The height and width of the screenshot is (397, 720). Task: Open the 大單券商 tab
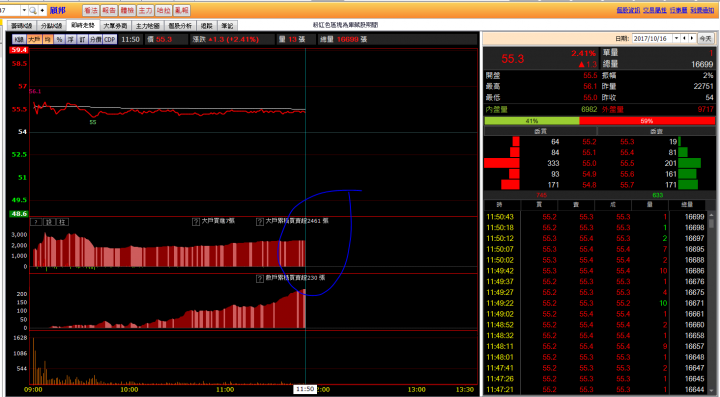point(115,26)
